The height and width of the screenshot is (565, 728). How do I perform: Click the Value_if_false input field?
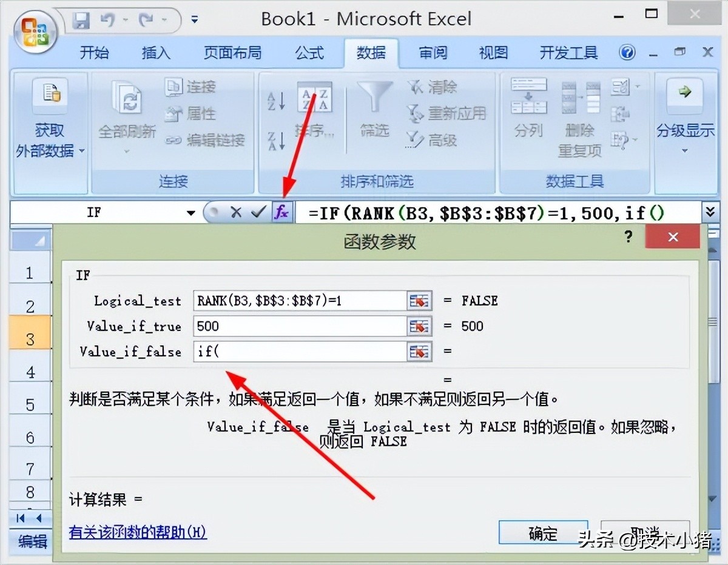click(300, 352)
